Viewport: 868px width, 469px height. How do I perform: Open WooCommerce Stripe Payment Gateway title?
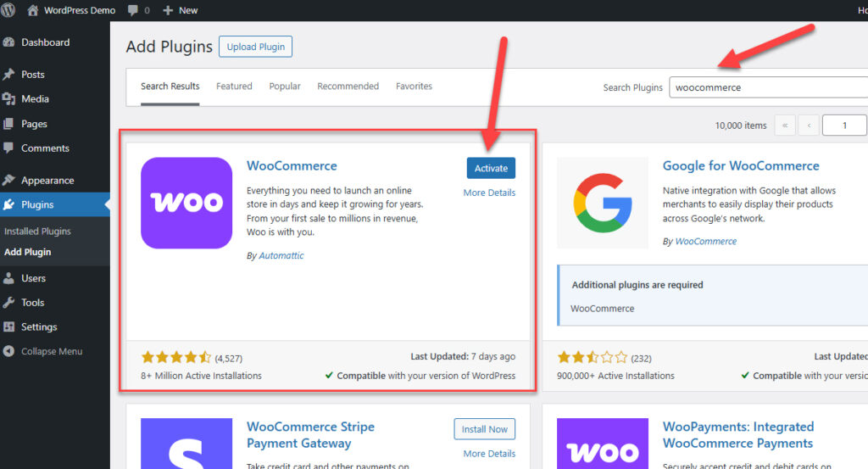tap(310, 435)
